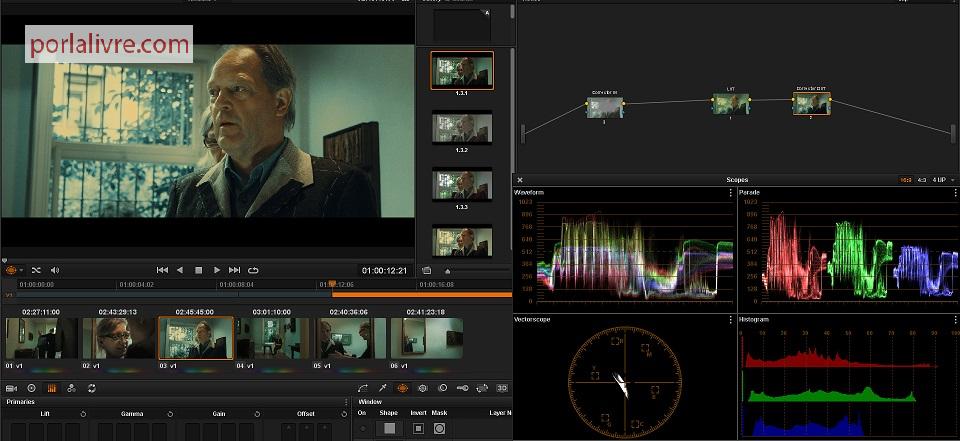960x441 pixels.
Task: Select the LUT node in node graph
Action: coord(730,104)
